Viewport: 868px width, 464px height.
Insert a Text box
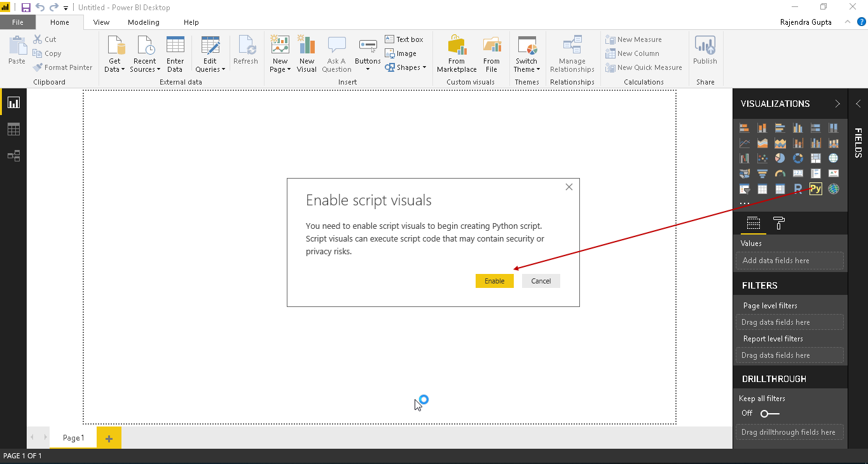(404, 39)
